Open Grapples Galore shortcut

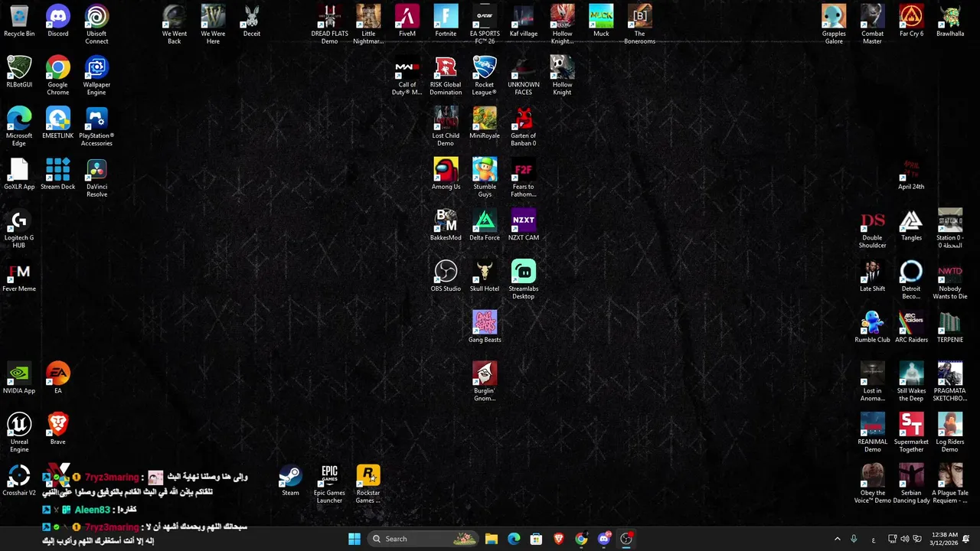point(834,24)
